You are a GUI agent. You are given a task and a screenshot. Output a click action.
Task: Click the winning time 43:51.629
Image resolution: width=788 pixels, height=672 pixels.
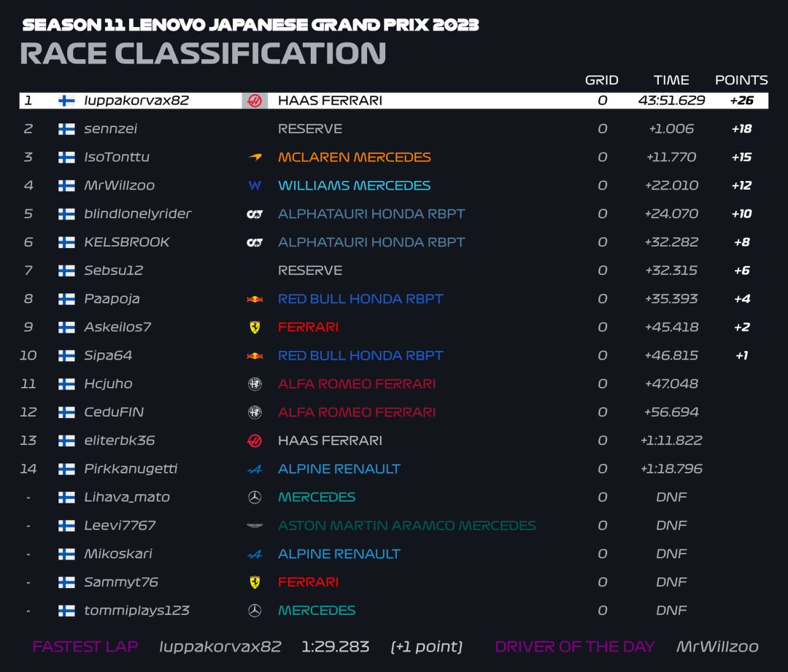pos(671,101)
